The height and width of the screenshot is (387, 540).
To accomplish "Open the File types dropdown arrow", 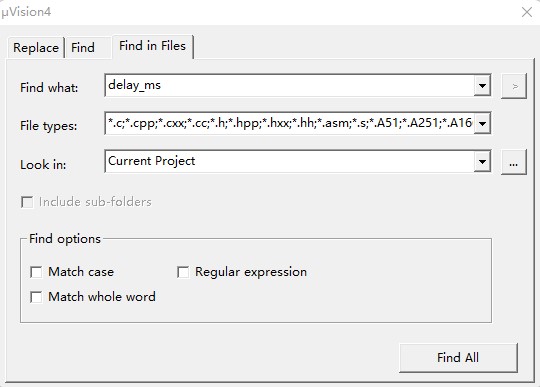I will [482, 123].
